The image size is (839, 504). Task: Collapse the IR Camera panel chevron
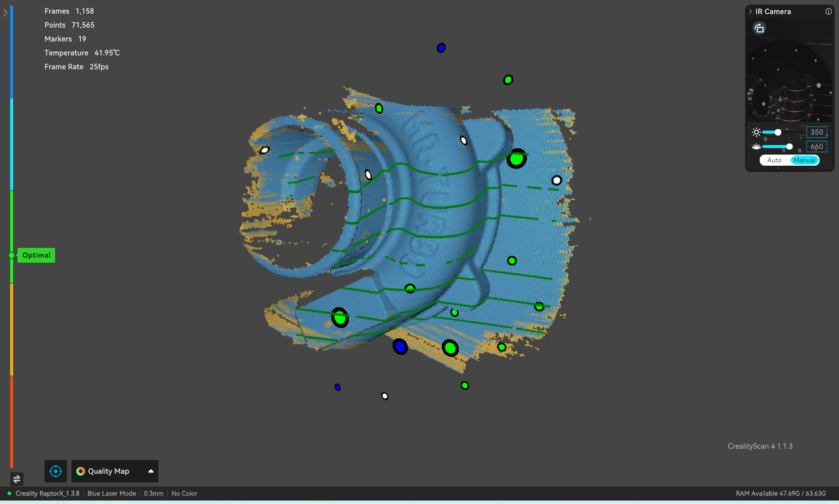(x=751, y=12)
